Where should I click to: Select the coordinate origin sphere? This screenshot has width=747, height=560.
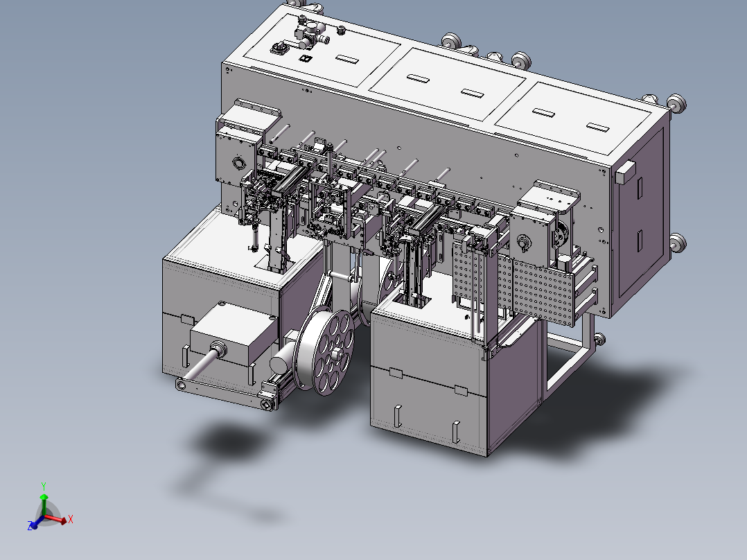pyautogui.click(x=44, y=516)
